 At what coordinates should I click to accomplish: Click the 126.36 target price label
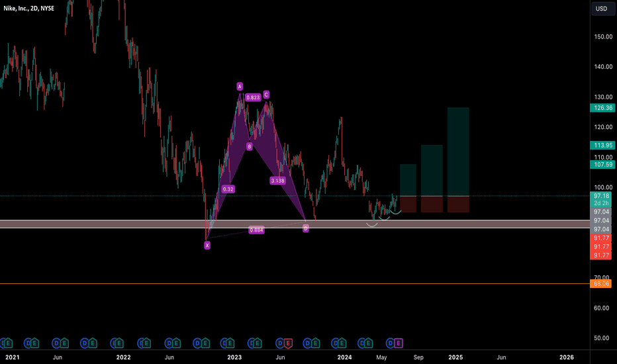(603, 108)
